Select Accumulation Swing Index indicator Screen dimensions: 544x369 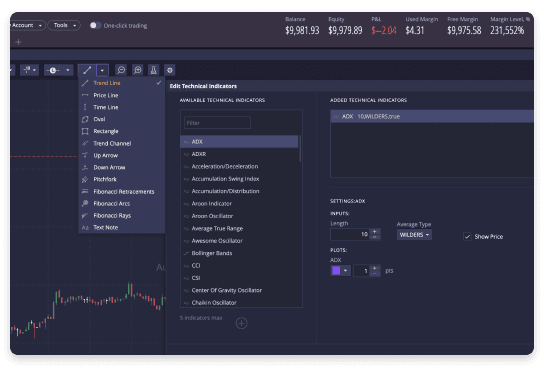tap(239, 179)
